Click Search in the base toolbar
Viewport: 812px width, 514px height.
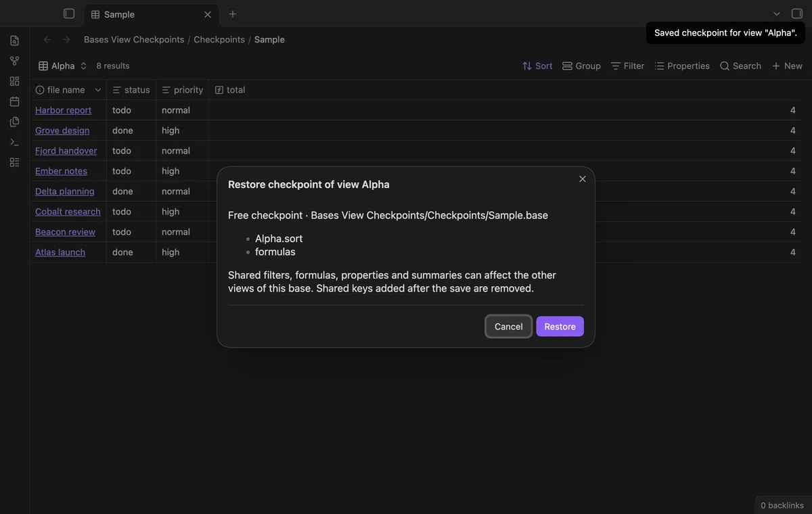click(x=740, y=66)
